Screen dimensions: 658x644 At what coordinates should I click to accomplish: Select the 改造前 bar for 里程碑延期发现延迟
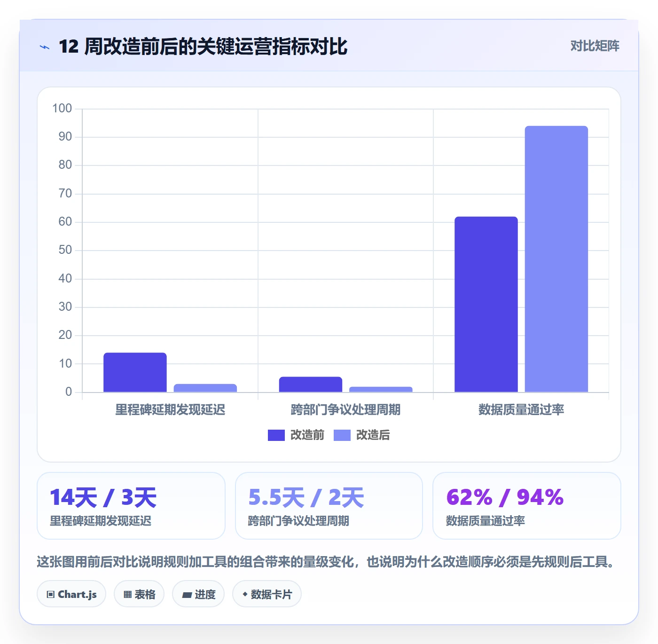[x=135, y=372]
